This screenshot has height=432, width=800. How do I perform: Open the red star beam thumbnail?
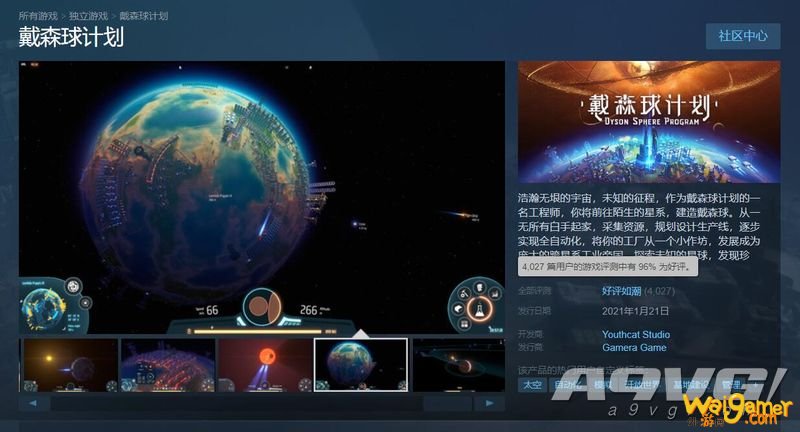[265, 365]
